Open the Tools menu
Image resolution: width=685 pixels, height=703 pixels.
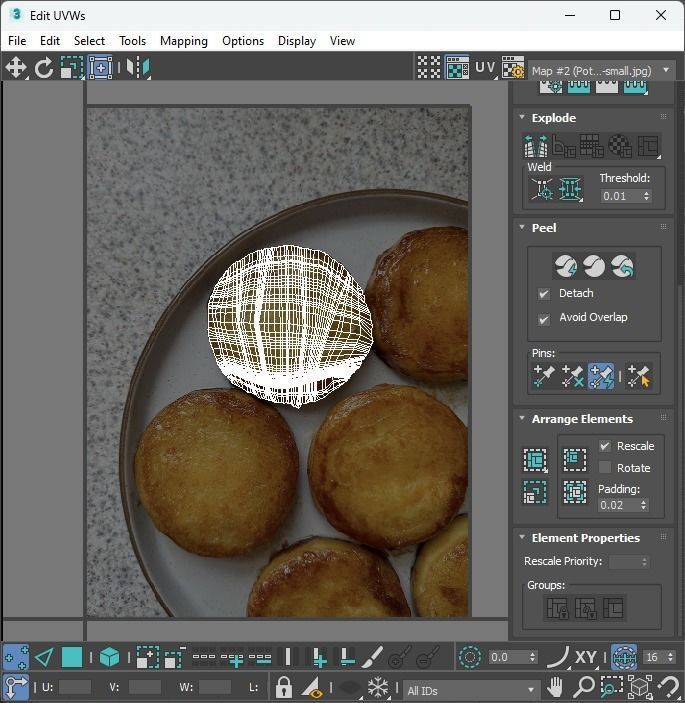pyautogui.click(x=132, y=41)
